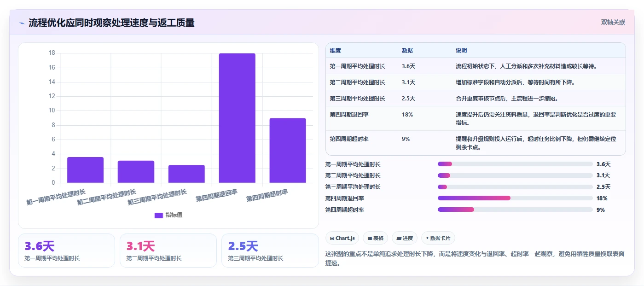Click the 第四周期超时率 cell in the table

pyautogui.click(x=349, y=139)
